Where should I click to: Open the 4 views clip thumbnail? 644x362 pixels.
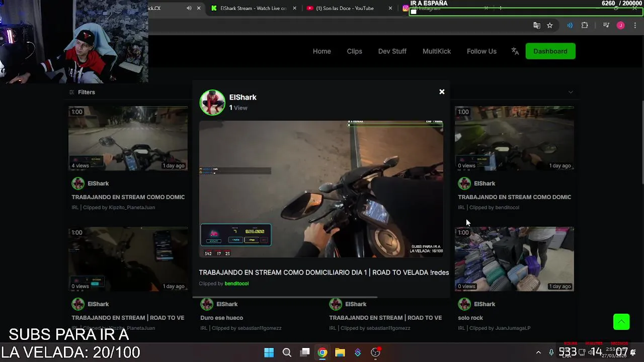click(x=128, y=138)
